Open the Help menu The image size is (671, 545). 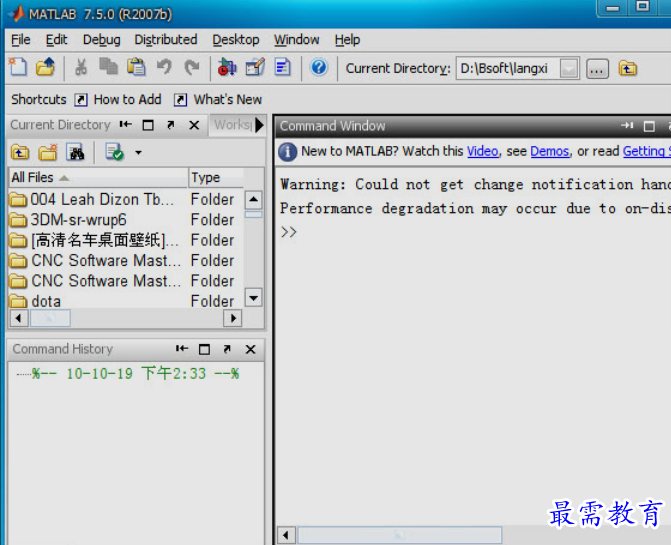[x=347, y=40]
